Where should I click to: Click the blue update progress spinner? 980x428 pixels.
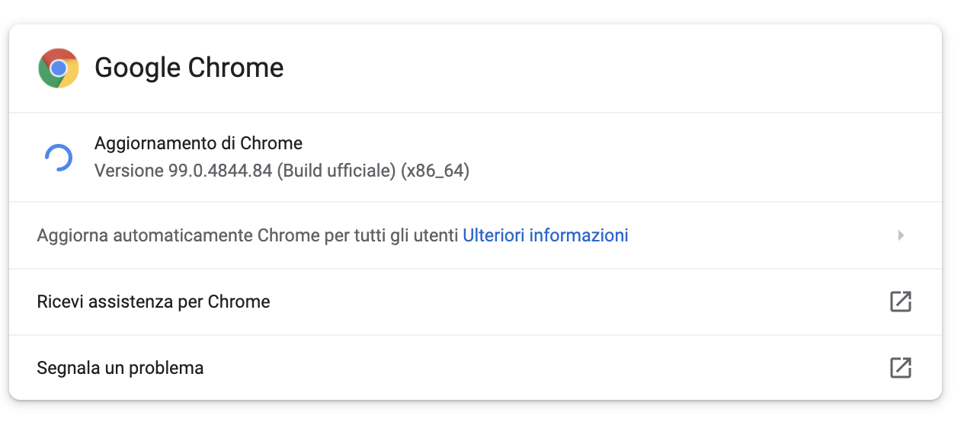pos(59,157)
